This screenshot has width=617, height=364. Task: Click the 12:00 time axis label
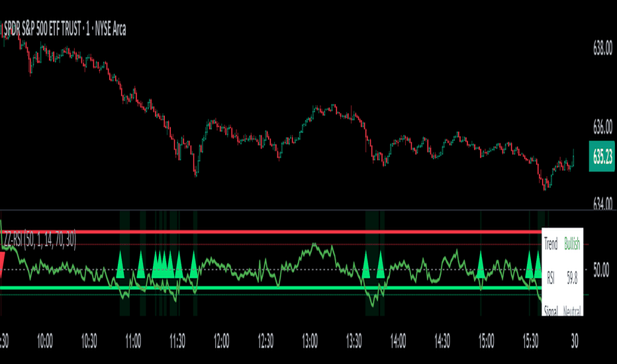pyautogui.click(x=221, y=341)
